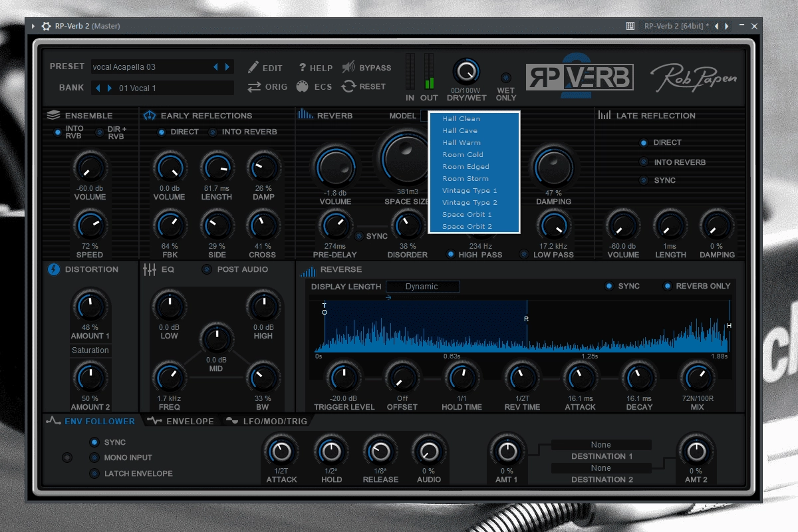Screen dimensions: 798x532
Task: Select previous preset arrow
Action: click(215, 67)
